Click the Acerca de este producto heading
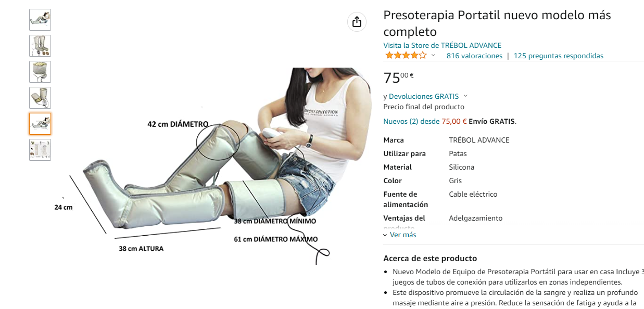 coord(430,259)
